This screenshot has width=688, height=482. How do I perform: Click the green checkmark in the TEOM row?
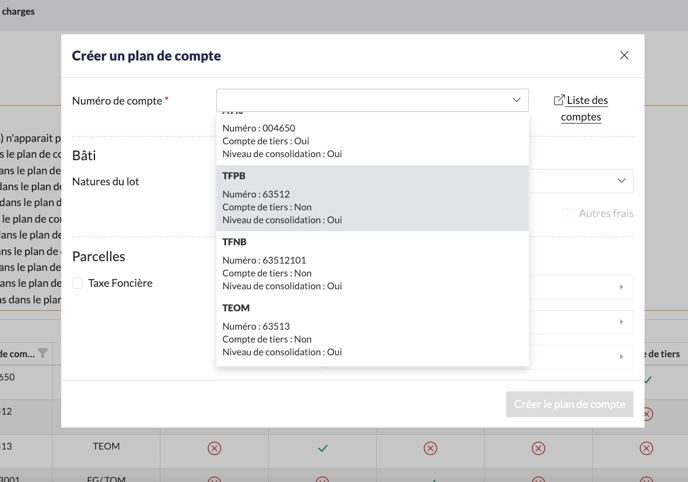(322, 448)
